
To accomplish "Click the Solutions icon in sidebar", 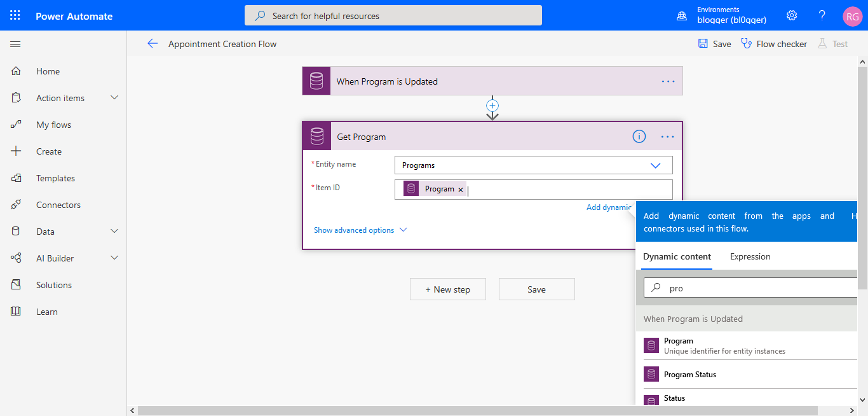I will (x=16, y=285).
